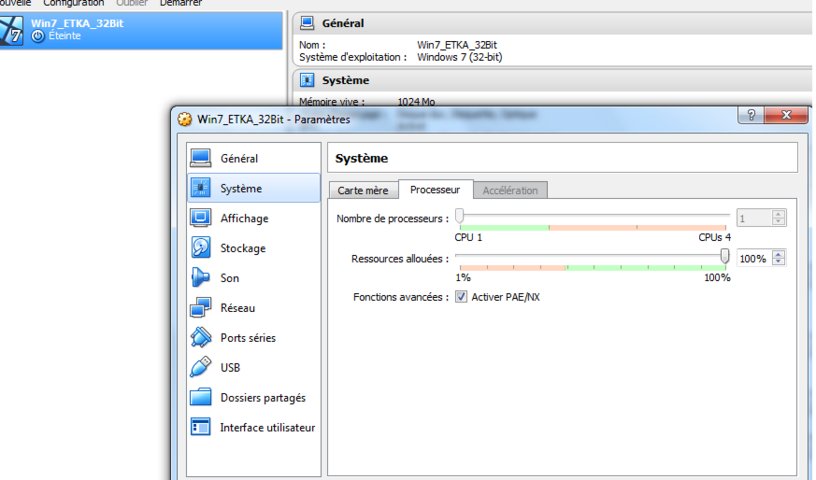Click the Interface utilisateur label
The height and width of the screenshot is (480, 816).
[267, 427]
